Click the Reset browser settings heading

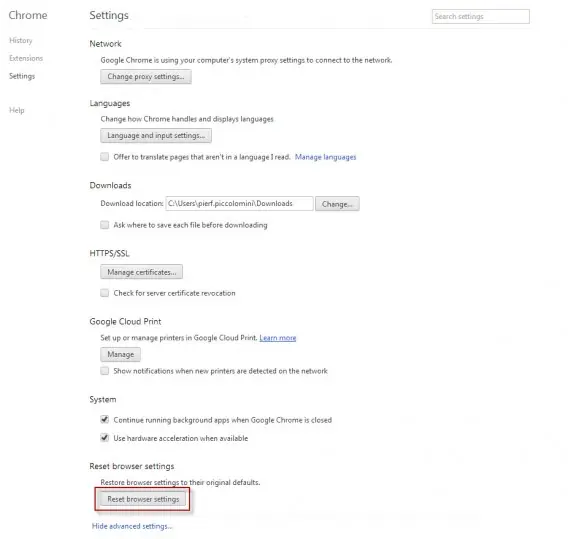click(x=132, y=466)
